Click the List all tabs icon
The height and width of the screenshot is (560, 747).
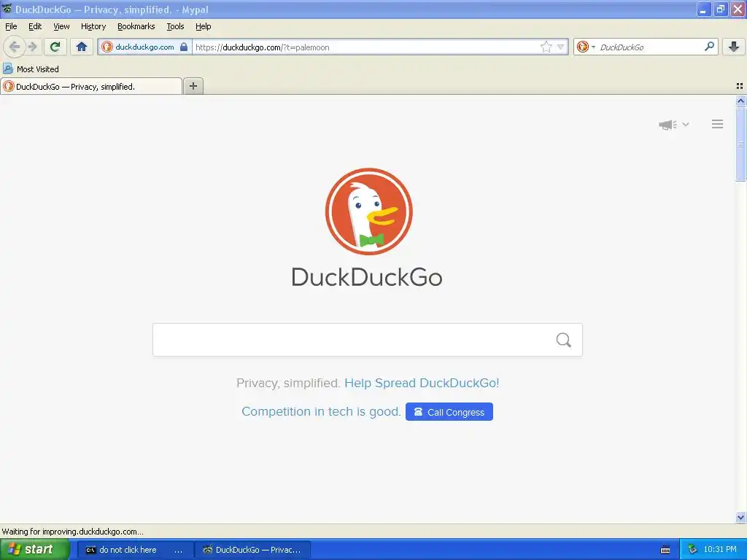click(740, 86)
